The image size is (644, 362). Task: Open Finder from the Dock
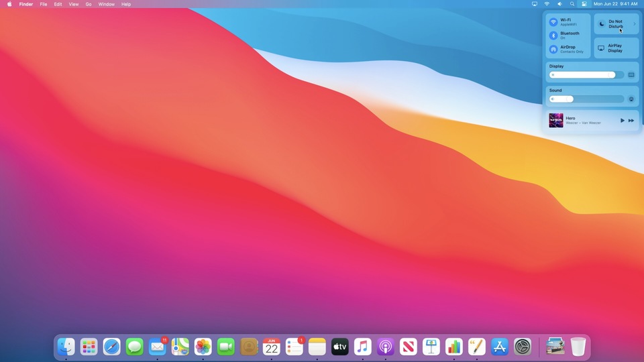[x=66, y=347]
